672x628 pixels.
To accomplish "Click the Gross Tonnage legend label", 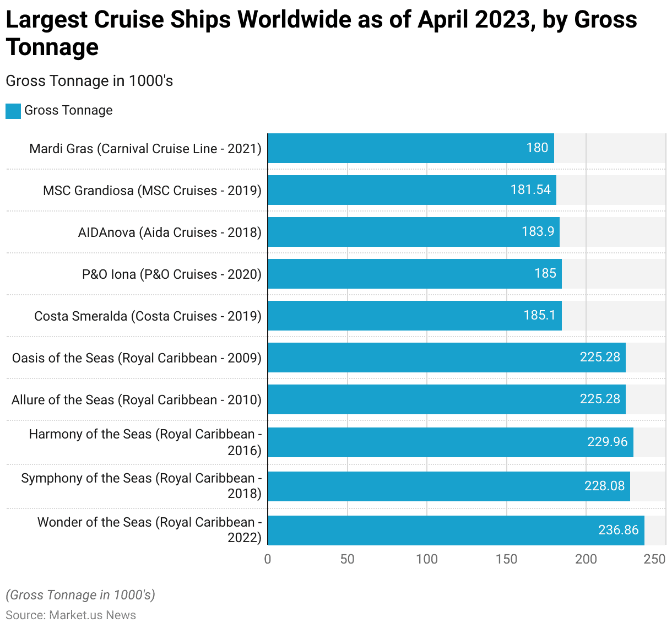I will coord(68,110).
